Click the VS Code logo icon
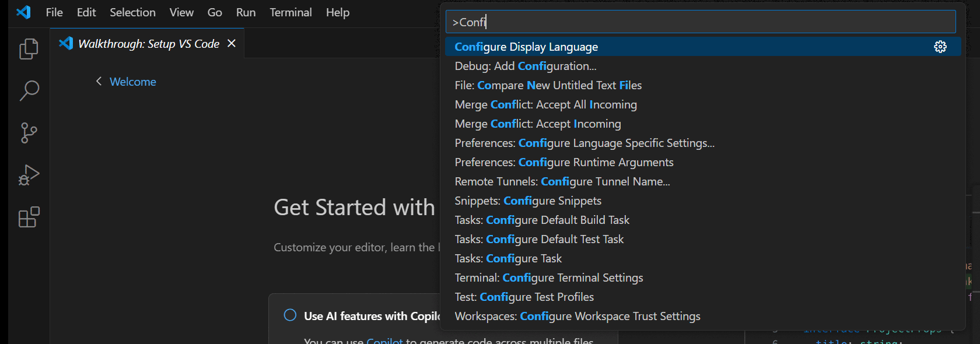The height and width of the screenshot is (344, 980). [x=23, y=12]
